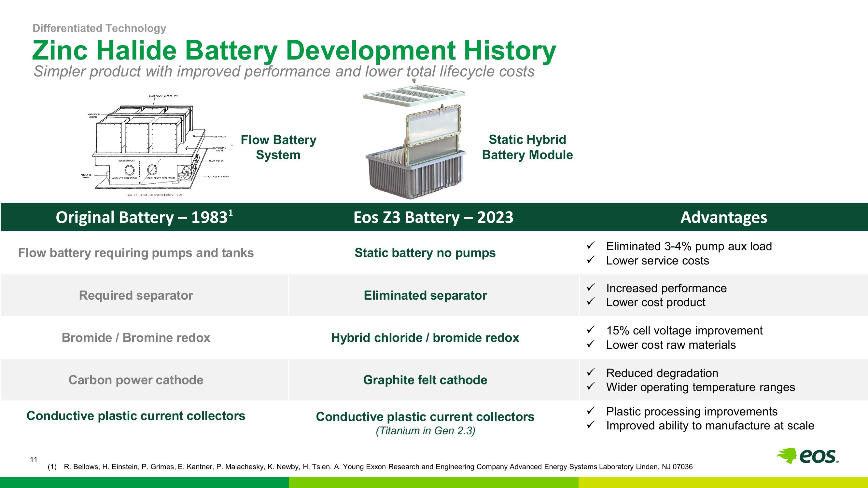Click the 'Eos Z3 Battery – 2023' column header

pyautogui.click(x=433, y=217)
